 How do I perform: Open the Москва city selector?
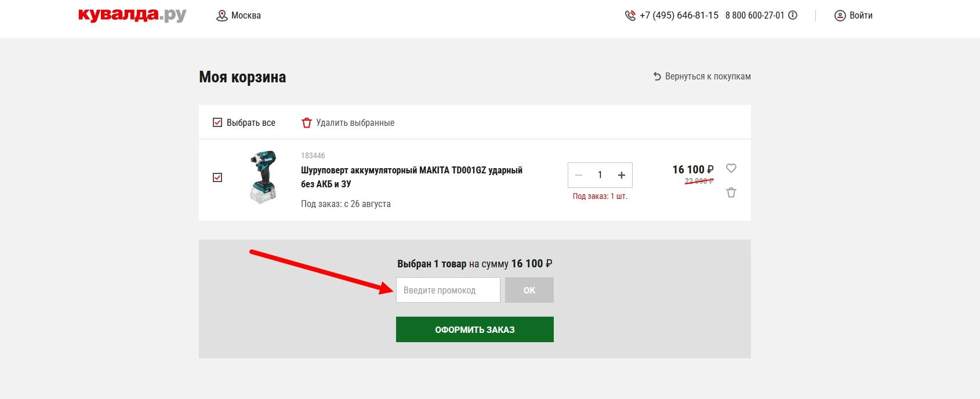[246, 16]
